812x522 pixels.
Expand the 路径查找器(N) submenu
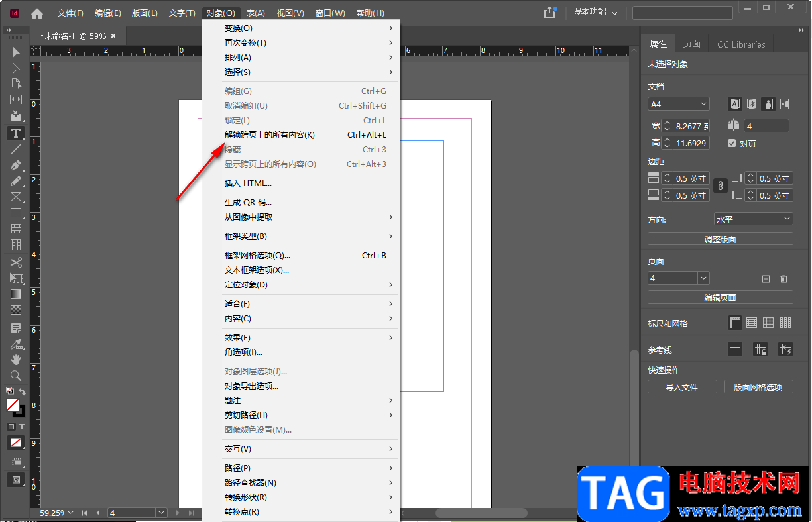click(301, 483)
